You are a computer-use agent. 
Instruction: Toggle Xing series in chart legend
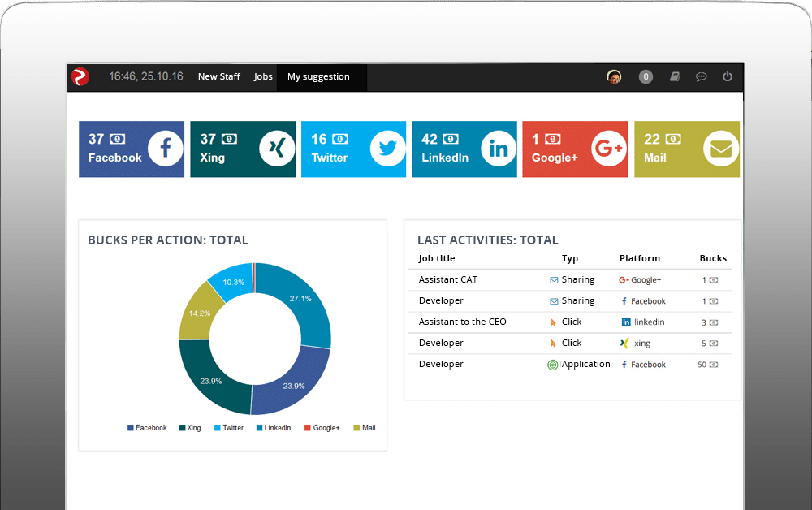click(x=190, y=428)
